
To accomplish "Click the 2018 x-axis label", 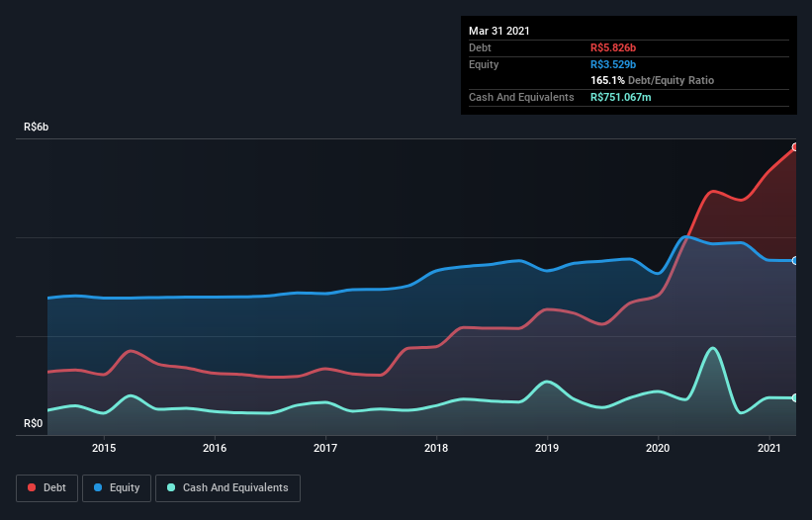I will tap(436, 448).
